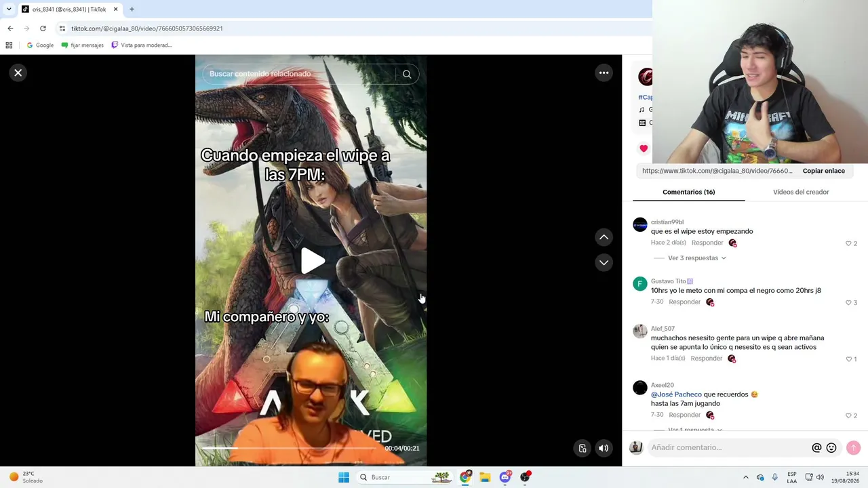The image size is (868, 488).
Task: Mute the video sound
Action: pos(604,448)
